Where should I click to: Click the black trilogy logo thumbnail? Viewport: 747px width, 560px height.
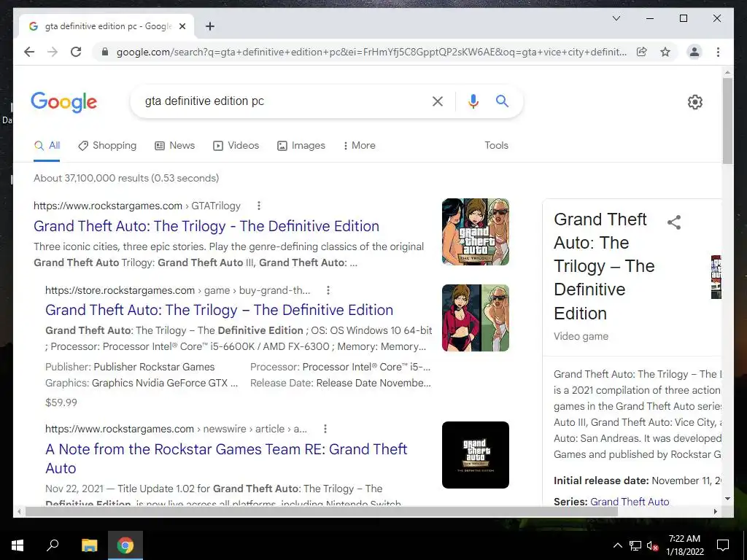(x=476, y=455)
